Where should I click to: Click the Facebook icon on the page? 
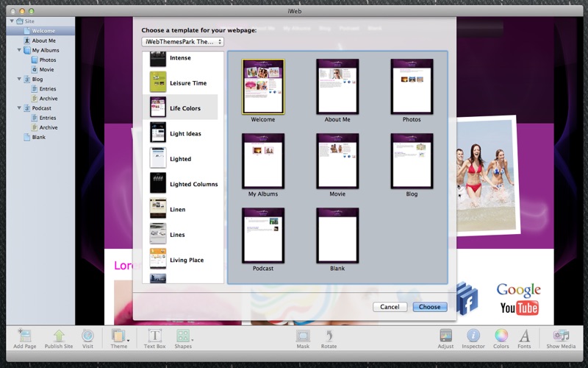tap(467, 299)
